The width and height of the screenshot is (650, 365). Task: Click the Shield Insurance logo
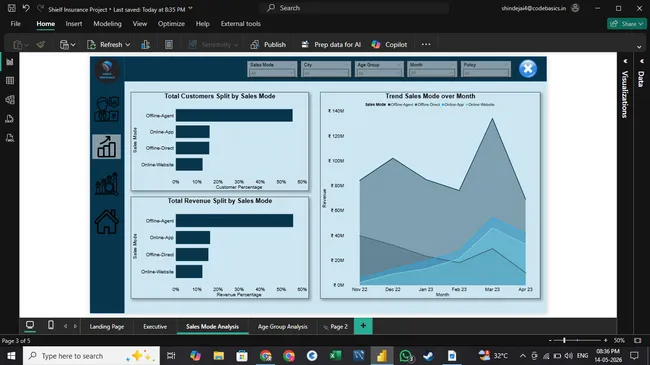click(107, 70)
